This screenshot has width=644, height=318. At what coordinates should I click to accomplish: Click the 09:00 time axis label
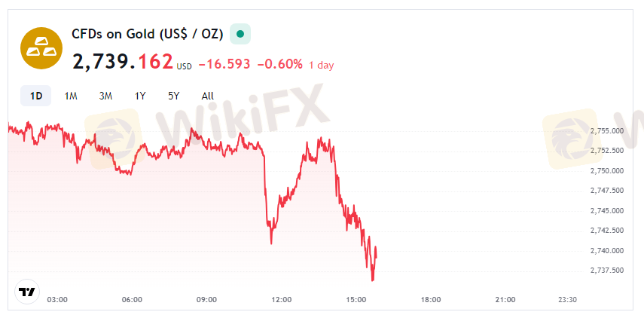(x=206, y=299)
